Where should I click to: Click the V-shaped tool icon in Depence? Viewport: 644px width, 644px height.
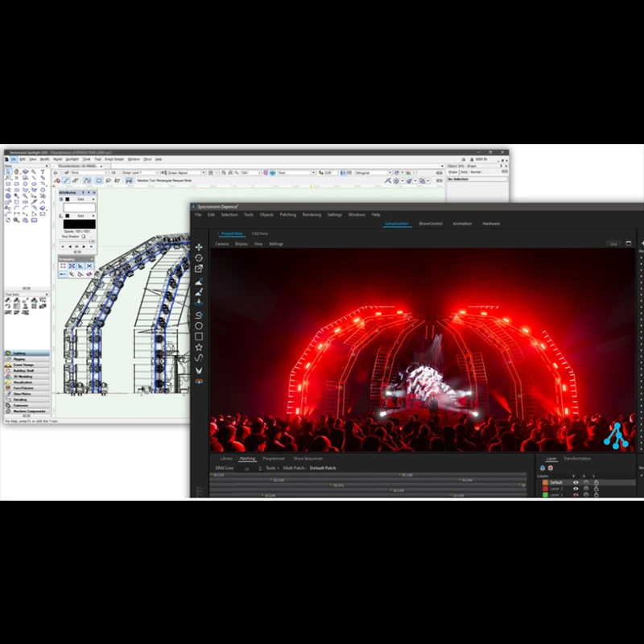coord(199,370)
